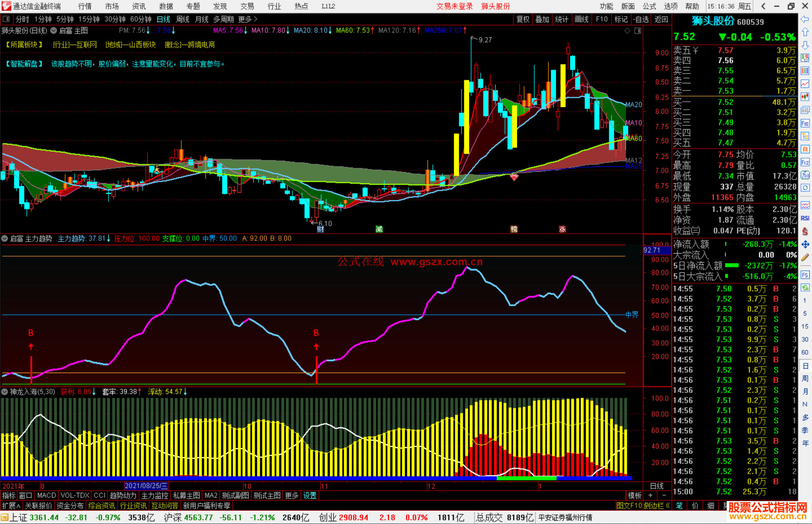The image size is (812, 524).
Task: Click the green refresh icon in sidebar
Action: click(x=805, y=288)
